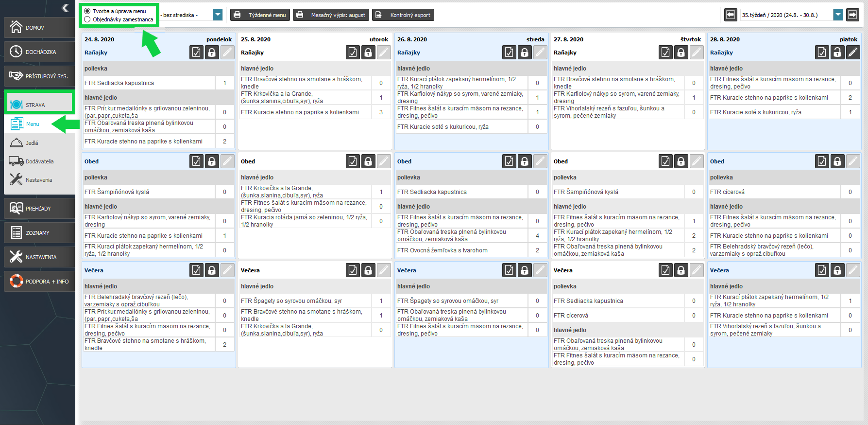
Task: Click the lock icon for Friday Obed
Action: coord(837,161)
